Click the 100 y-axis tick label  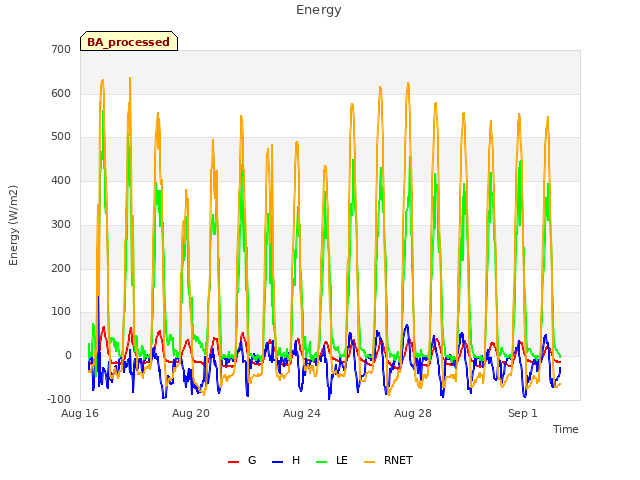point(61,312)
